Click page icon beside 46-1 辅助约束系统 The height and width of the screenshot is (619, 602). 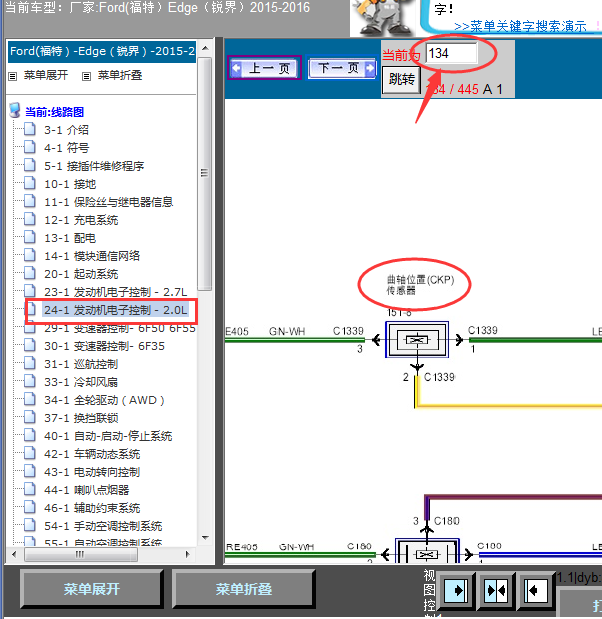30,507
